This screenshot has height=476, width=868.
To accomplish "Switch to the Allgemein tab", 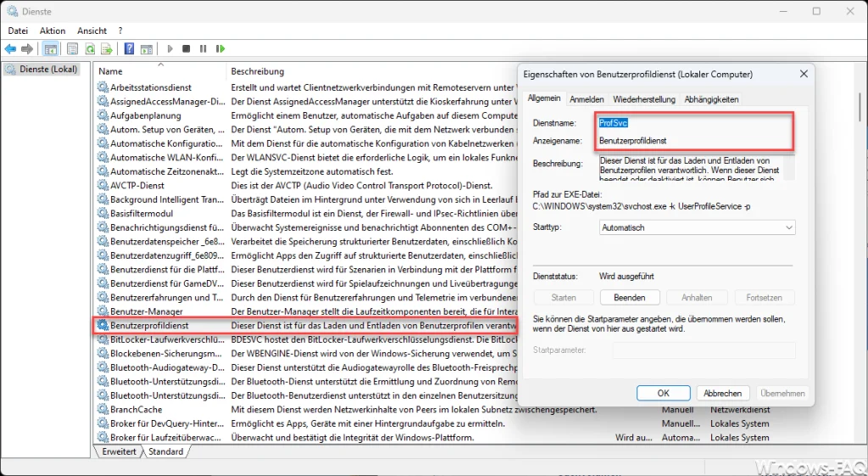I will coord(543,98).
